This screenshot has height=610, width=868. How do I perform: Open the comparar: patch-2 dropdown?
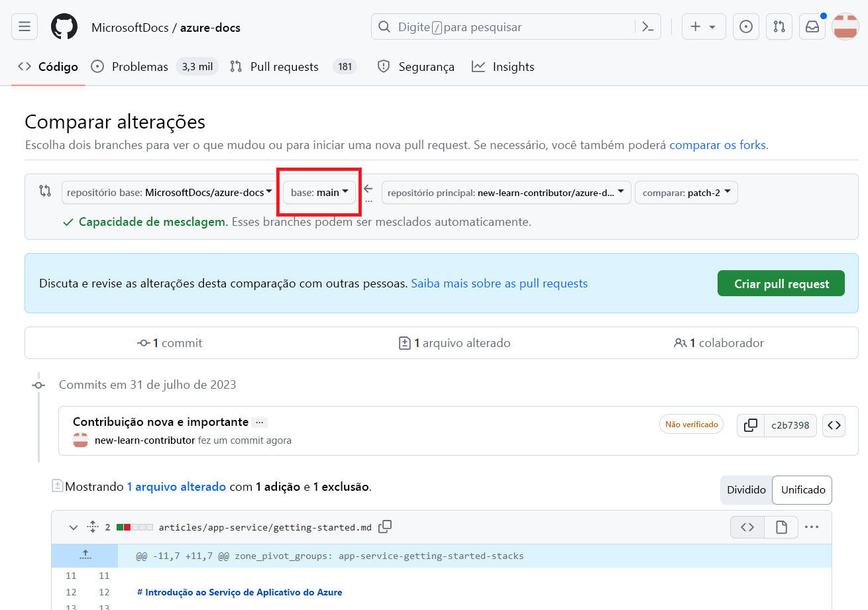click(x=686, y=192)
